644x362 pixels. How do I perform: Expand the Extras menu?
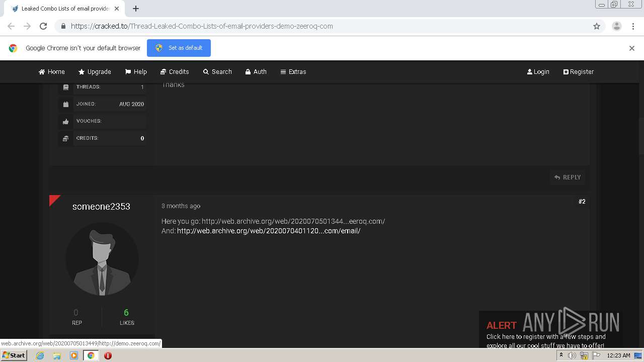[x=293, y=72]
